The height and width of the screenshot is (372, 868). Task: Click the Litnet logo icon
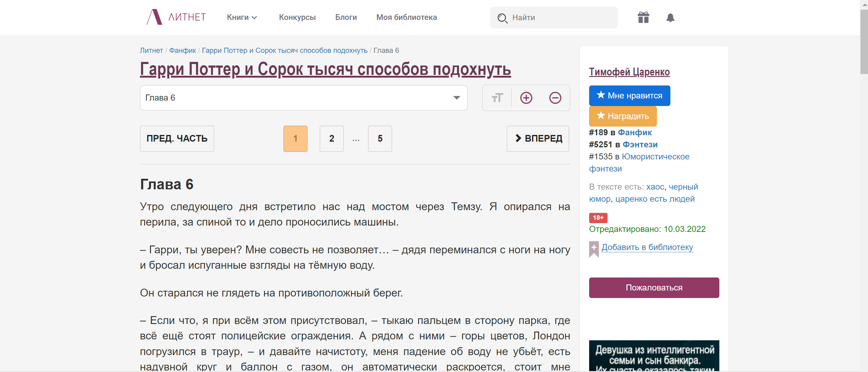154,17
